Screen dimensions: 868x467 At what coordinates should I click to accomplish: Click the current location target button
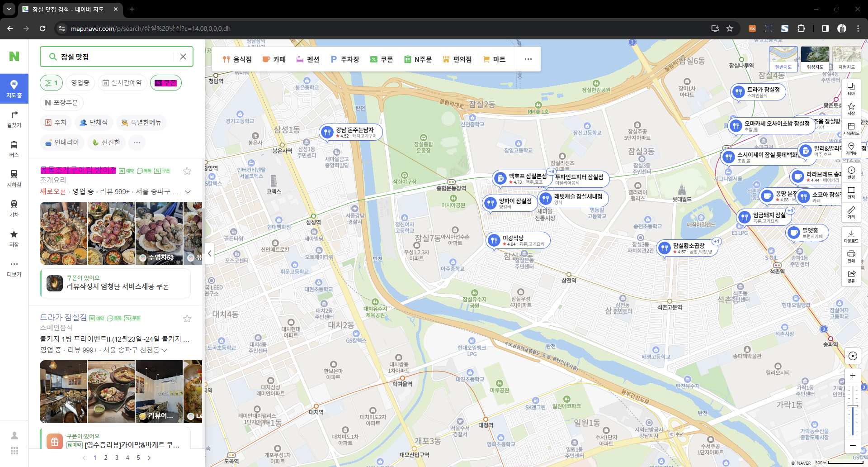point(853,356)
